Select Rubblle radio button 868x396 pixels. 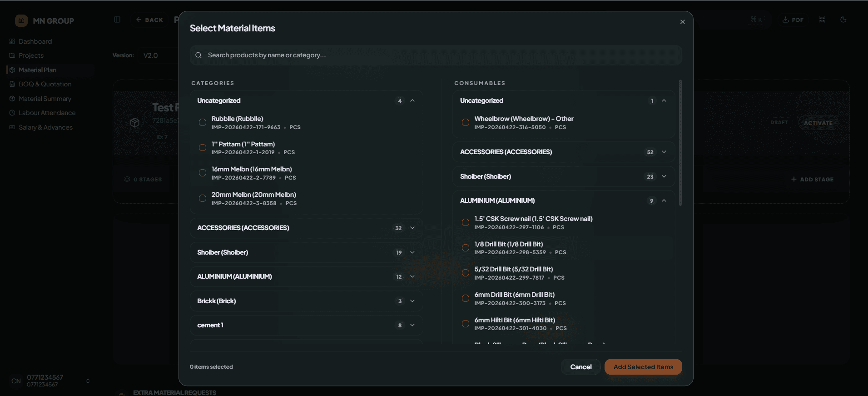point(203,122)
